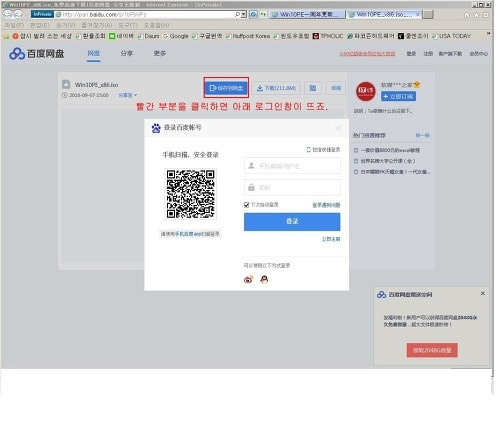Open the 즐겨찾기(A) menu
The image size is (500, 422).
(97, 25)
